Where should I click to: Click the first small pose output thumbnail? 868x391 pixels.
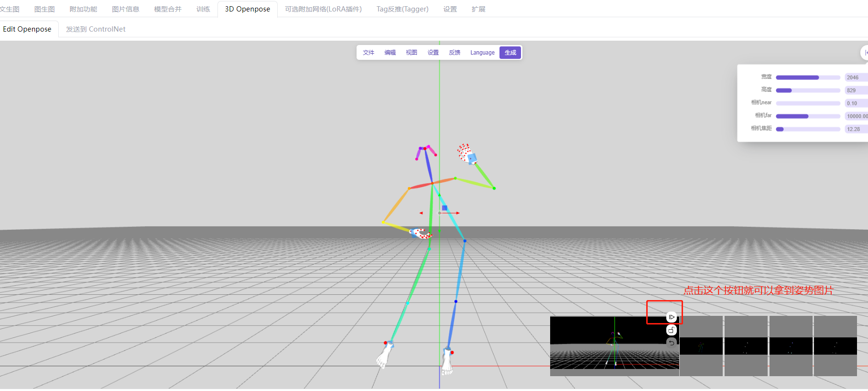(x=701, y=346)
